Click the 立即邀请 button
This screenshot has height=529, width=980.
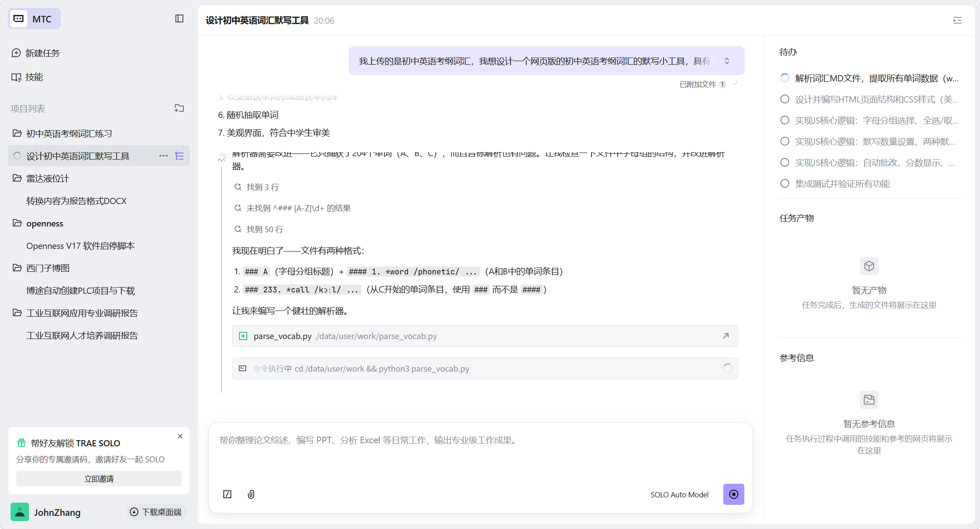click(99, 478)
